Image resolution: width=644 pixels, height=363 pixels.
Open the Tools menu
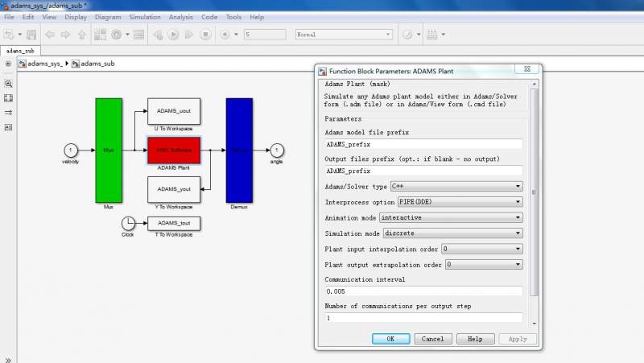[233, 17]
